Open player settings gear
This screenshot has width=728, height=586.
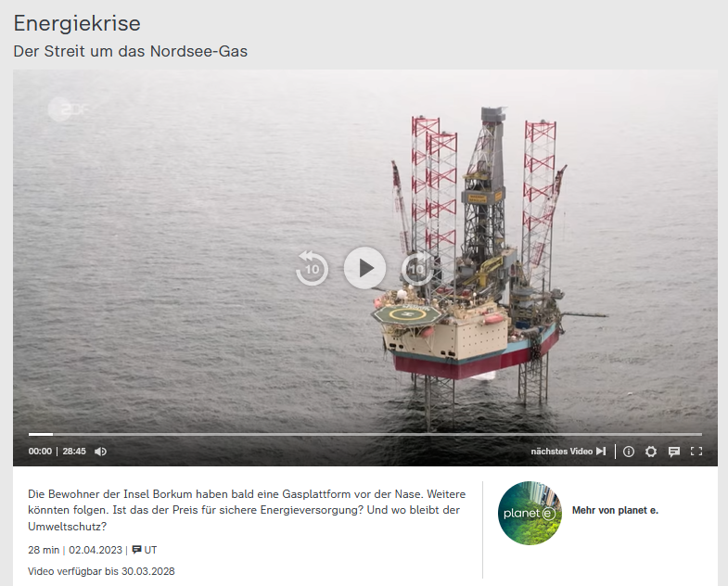pos(651,452)
